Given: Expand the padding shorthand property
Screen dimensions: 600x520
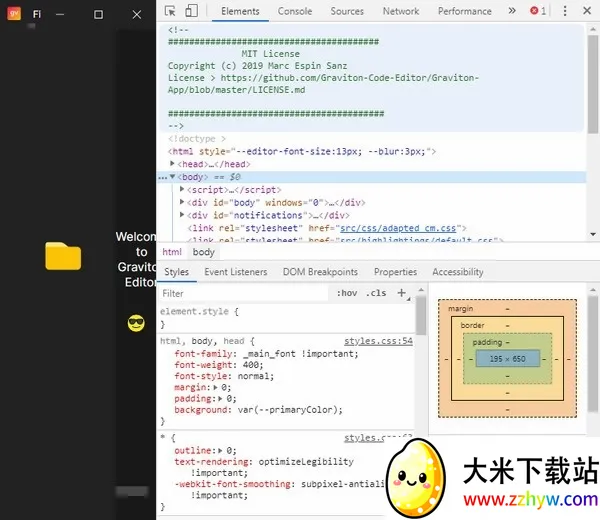Looking at the screenshot, I should 220,398.
